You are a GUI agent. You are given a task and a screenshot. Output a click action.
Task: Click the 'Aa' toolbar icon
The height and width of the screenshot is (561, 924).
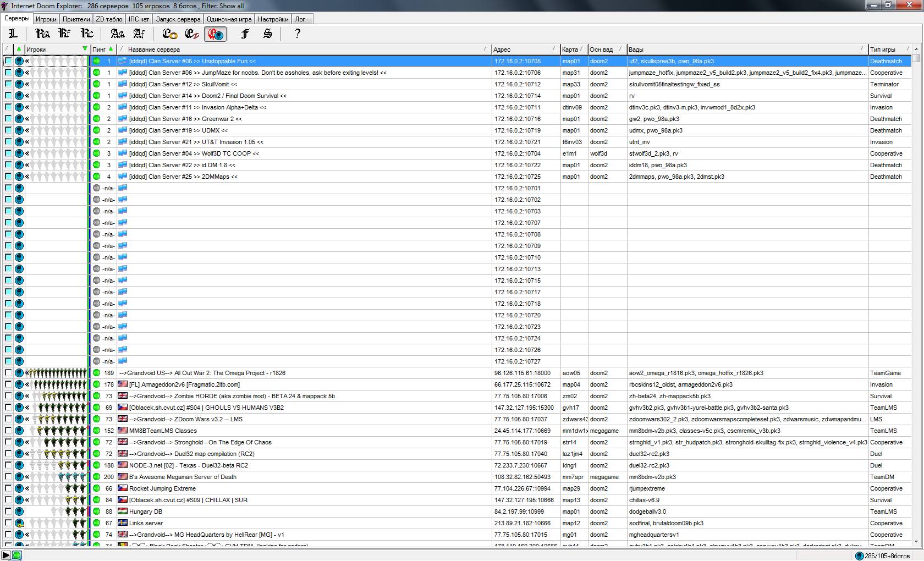[x=117, y=34]
